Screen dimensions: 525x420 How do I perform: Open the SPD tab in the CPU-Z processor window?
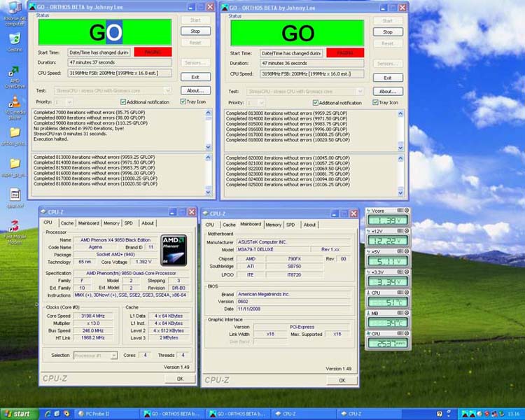tap(129, 223)
